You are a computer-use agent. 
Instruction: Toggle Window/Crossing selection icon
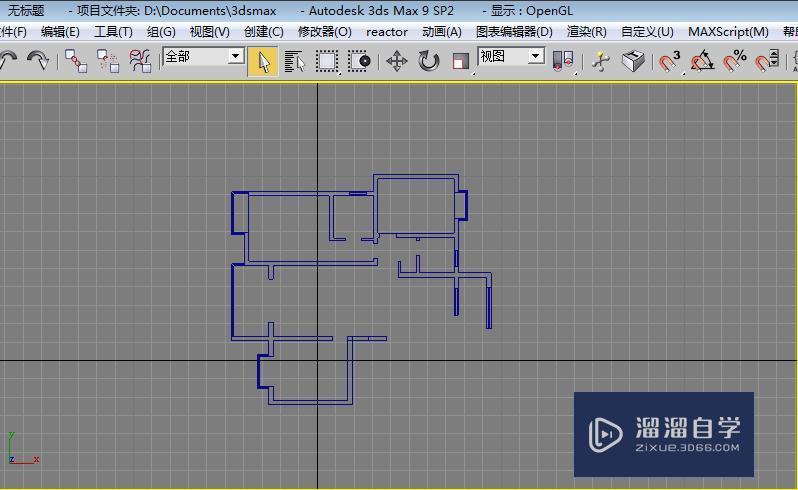359,62
